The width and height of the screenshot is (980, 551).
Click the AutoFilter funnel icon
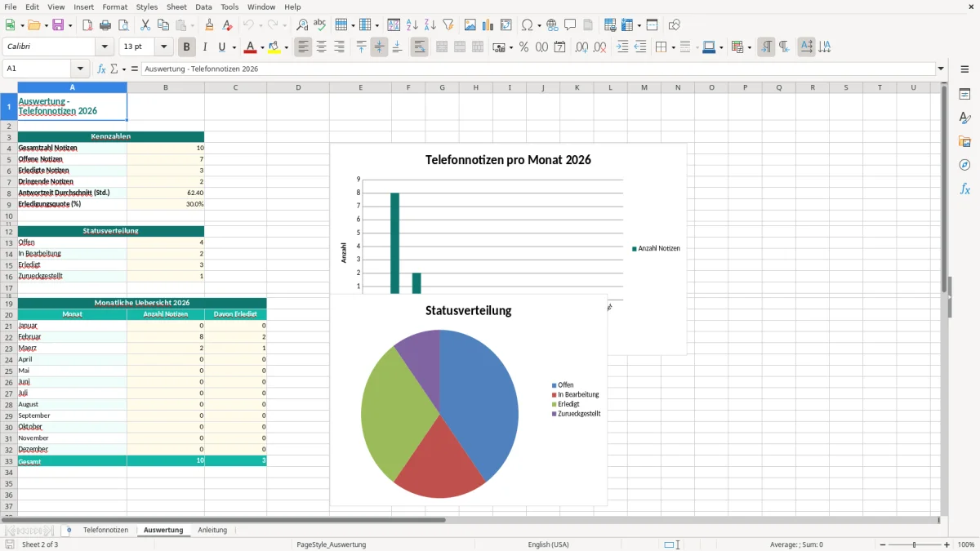point(448,25)
